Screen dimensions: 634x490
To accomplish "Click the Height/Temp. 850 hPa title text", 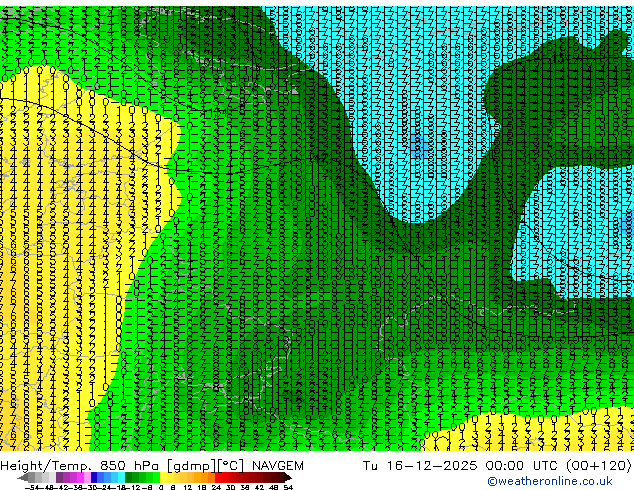I will pos(81,466).
